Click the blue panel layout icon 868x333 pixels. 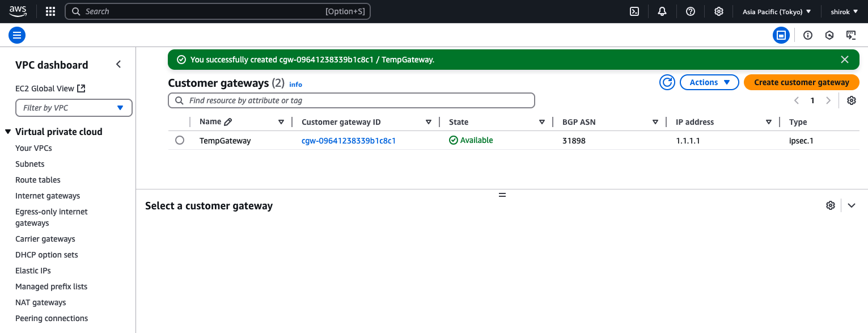[781, 35]
